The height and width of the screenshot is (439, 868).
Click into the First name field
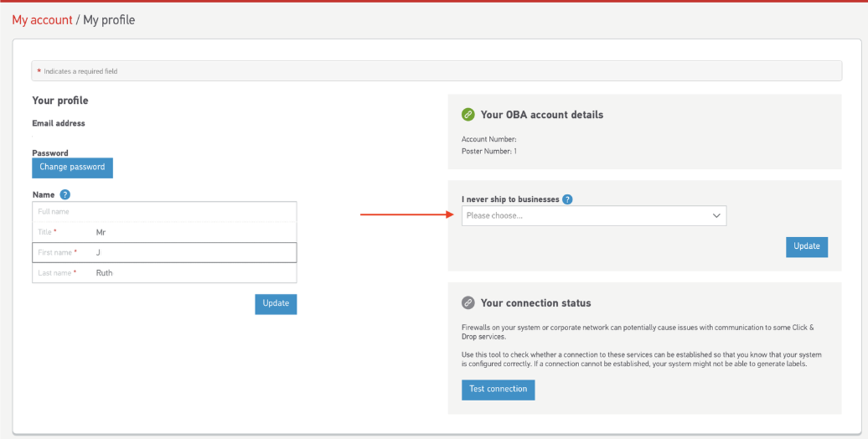164,252
